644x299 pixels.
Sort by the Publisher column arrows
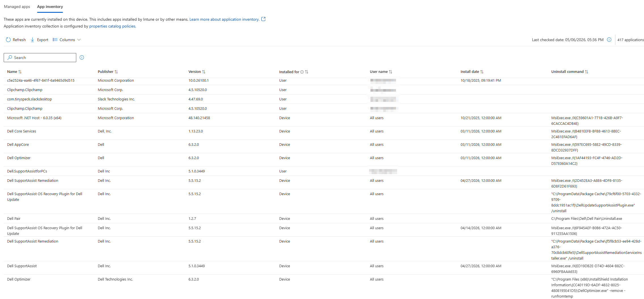point(116,72)
